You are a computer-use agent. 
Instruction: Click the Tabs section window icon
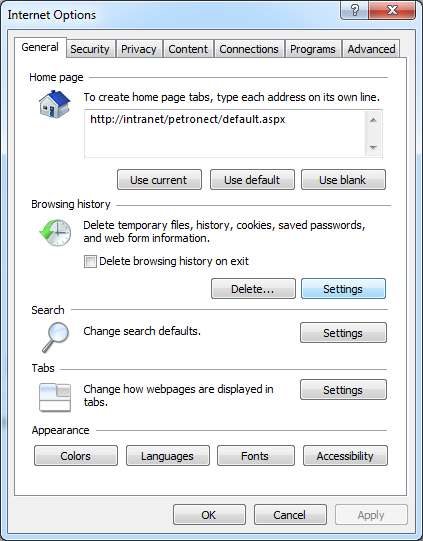tap(55, 397)
